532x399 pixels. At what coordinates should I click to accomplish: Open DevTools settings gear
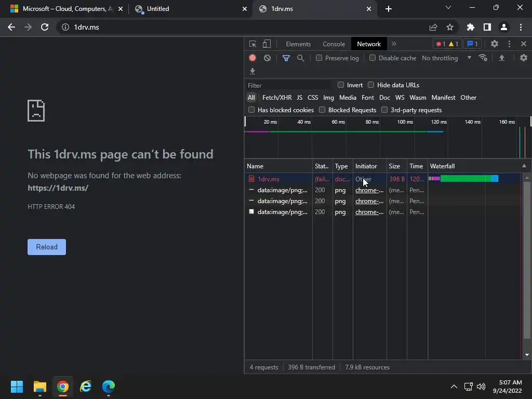click(495, 44)
